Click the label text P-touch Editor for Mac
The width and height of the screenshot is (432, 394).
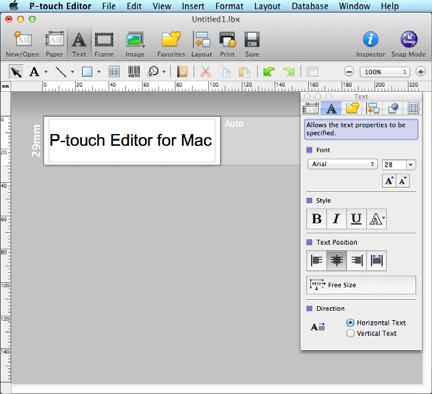131,140
